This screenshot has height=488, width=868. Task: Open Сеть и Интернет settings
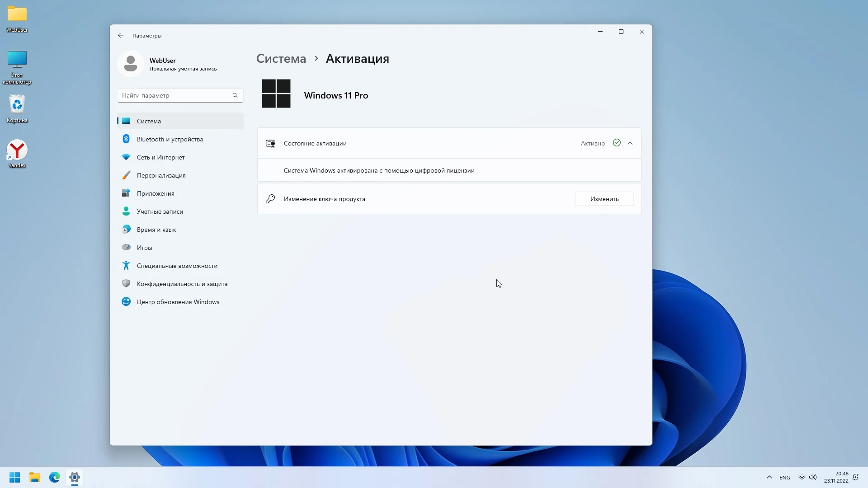pyautogui.click(x=160, y=157)
